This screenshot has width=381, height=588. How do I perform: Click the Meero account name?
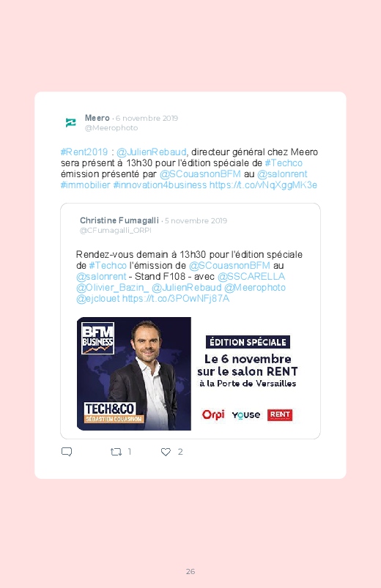[97, 118]
